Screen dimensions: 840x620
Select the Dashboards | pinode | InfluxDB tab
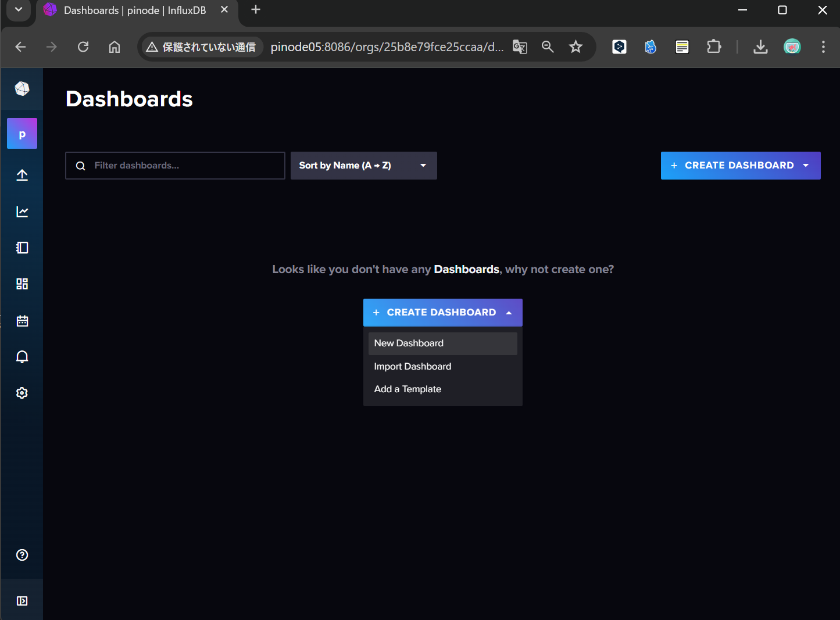point(135,10)
